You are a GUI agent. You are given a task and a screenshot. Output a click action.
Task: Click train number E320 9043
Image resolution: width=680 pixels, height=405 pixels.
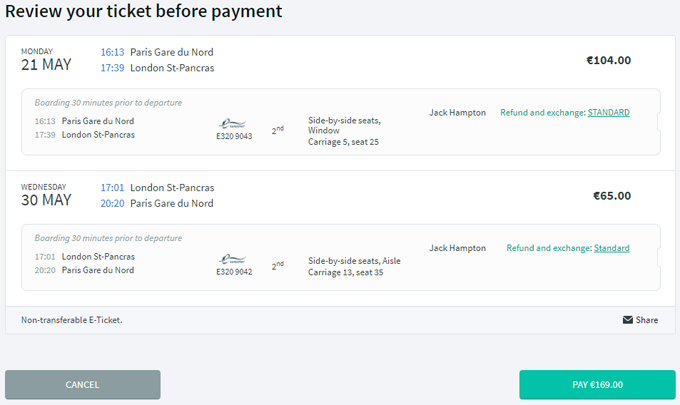234,136
